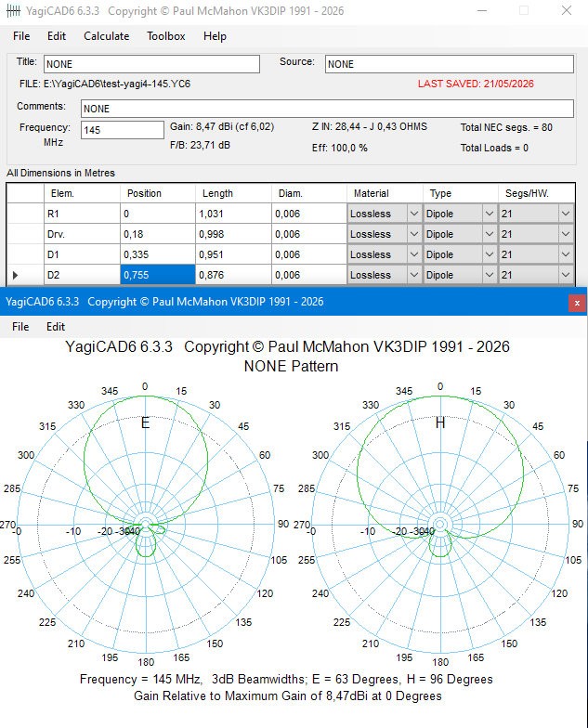This screenshot has height=728, width=588.
Task: Click the F/B 23,71 dB readout
Action: point(200,145)
